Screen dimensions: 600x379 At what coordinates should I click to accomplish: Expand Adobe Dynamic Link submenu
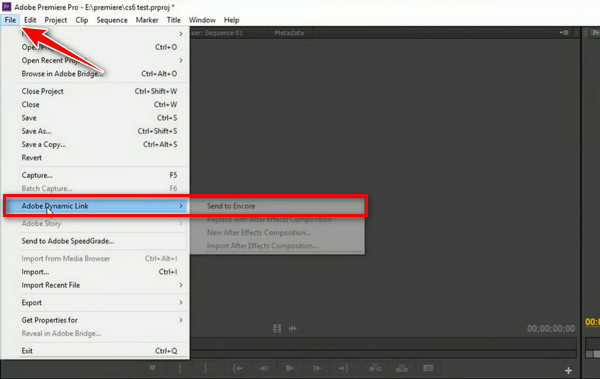point(95,206)
